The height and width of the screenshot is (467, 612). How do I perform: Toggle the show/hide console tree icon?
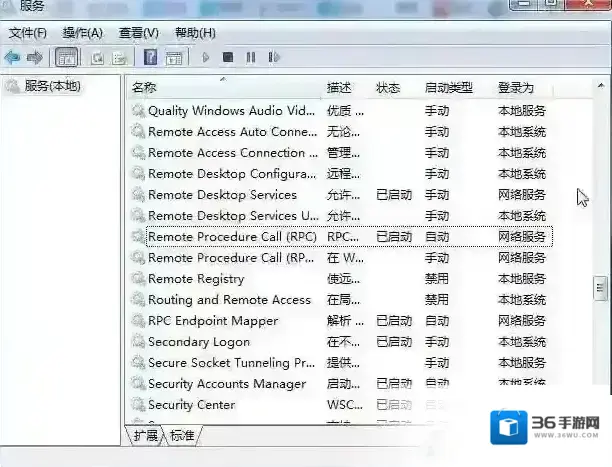[x=66, y=57]
